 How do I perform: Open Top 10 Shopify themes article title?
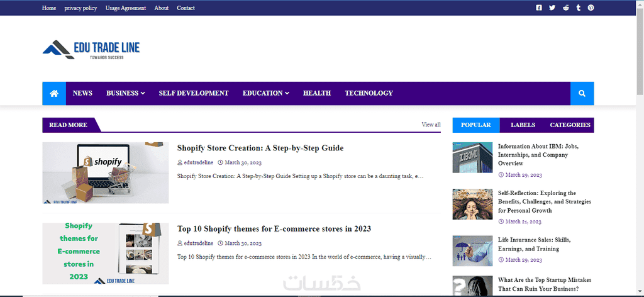(x=274, y=229)
